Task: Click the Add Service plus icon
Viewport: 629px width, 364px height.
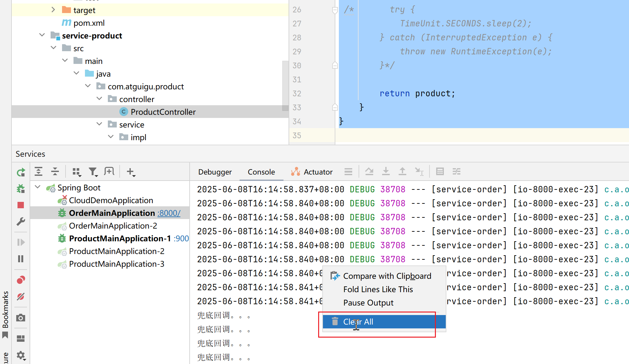Action: pyautogui.click(x=130, y=172)
